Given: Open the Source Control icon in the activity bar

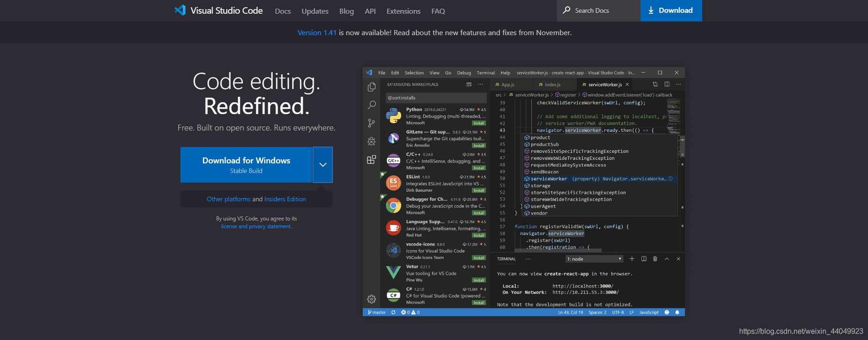Looking at the screenshot, I should [371, 123].
